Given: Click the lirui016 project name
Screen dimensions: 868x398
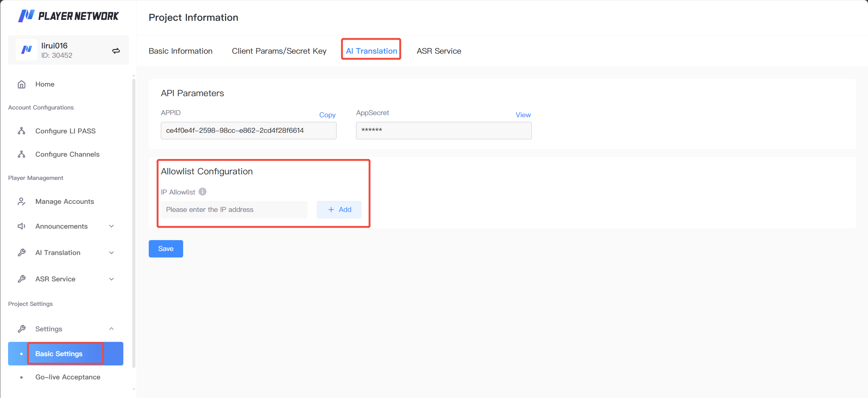Looking at the screenshot, I should [x=54, y=46].
